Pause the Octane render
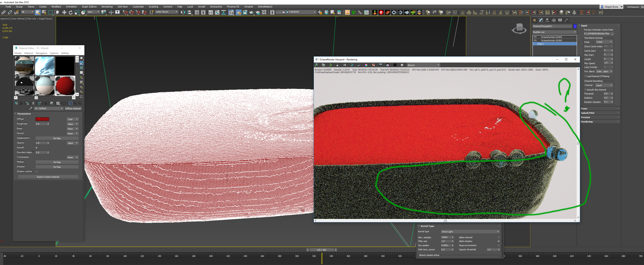Screen dimensions: 644x265 click(345, 65)
